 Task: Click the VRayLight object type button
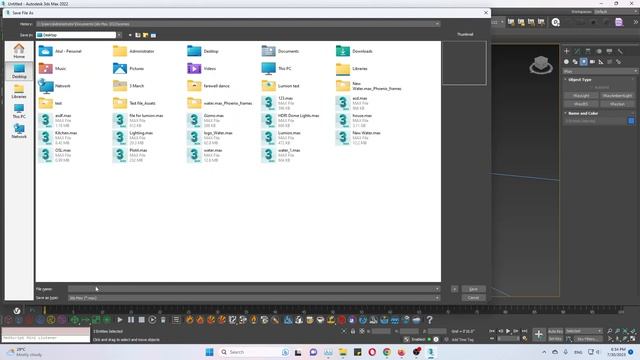pyautogui.click(x=581, y=96)
